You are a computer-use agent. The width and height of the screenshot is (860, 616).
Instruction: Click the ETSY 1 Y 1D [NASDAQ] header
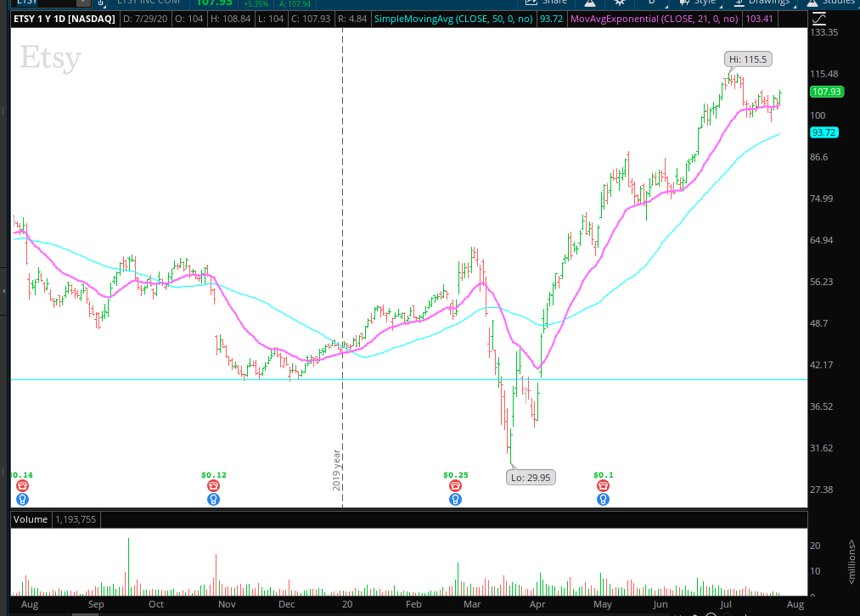[65, 20]
